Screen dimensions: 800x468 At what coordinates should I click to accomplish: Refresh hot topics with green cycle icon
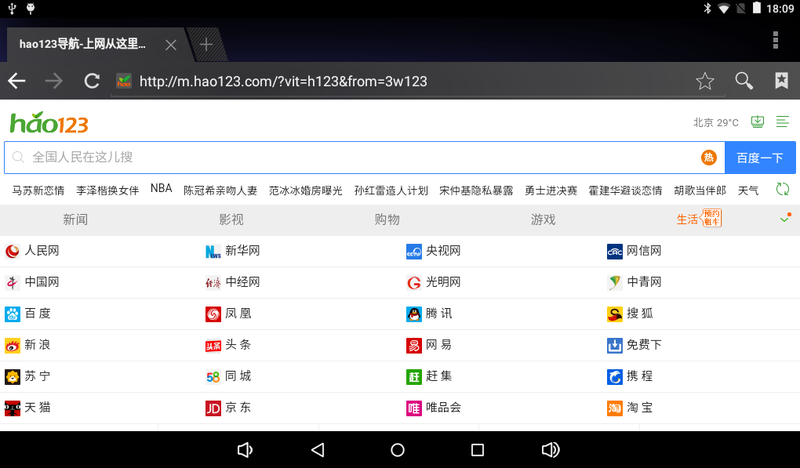pyautogui.click(x=782, y=189)
